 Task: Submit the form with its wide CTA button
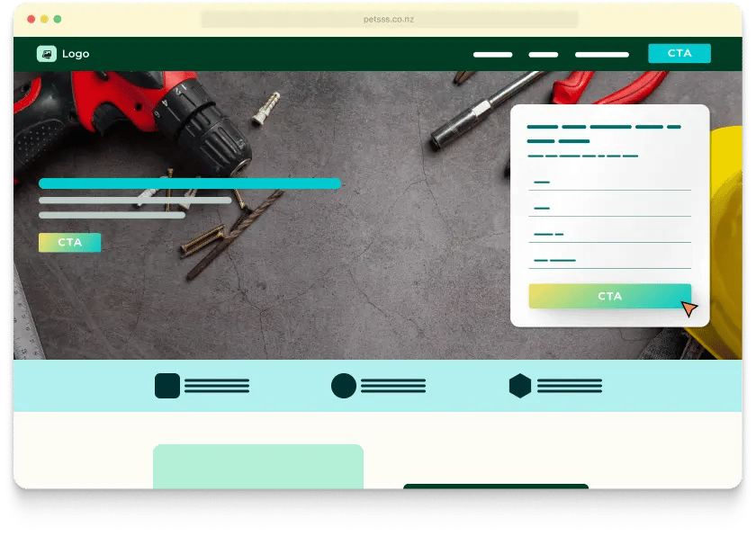click(x=609, y=296)
